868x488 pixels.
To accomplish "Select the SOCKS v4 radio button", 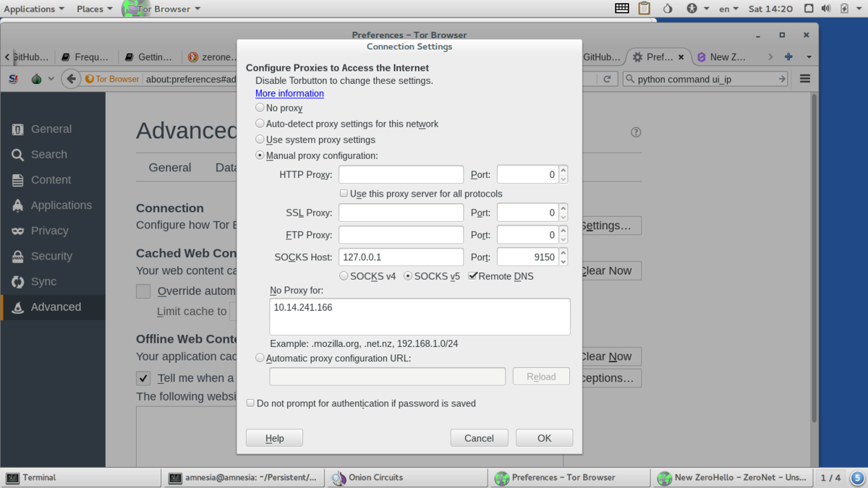I will pyautogui.click(x=344, y=275).
